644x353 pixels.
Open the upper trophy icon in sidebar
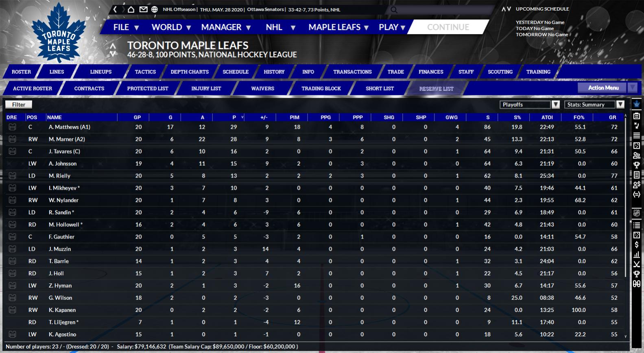[x=637, y=165]
